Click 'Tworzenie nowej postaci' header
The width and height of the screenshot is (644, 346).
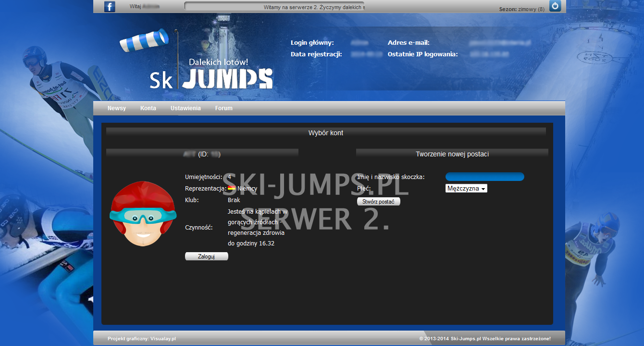click(452, 154)
